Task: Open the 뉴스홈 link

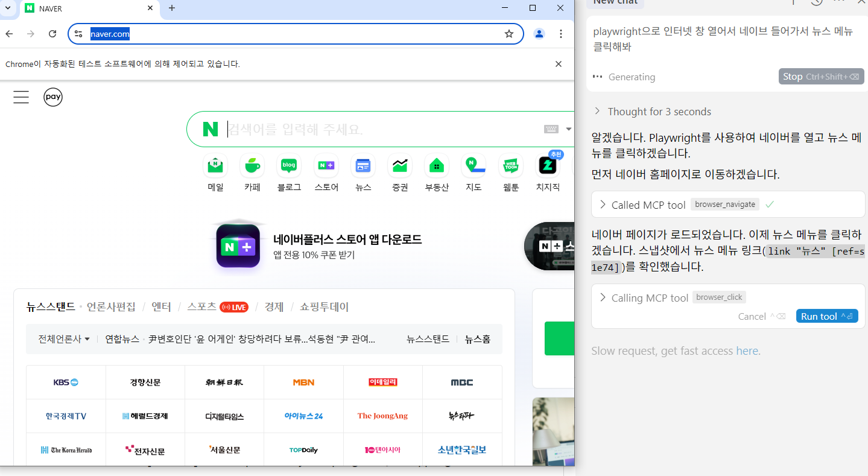Action: [x=477, y=339]
